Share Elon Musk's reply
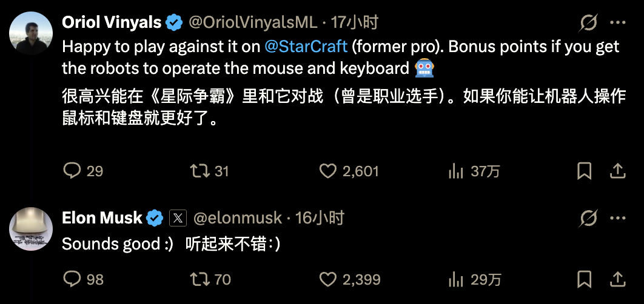Image resolution: width=644 pixels, height=304 pixels. tap(617, 279)
